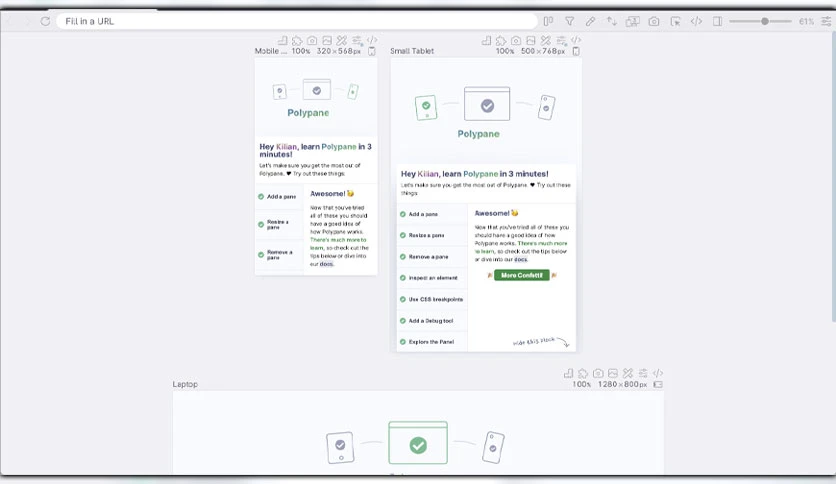This screenshot has height=484, width=836.
Task: Select Remove a pane in Mobile pane checklist
Action: click(x=279, y=255)
